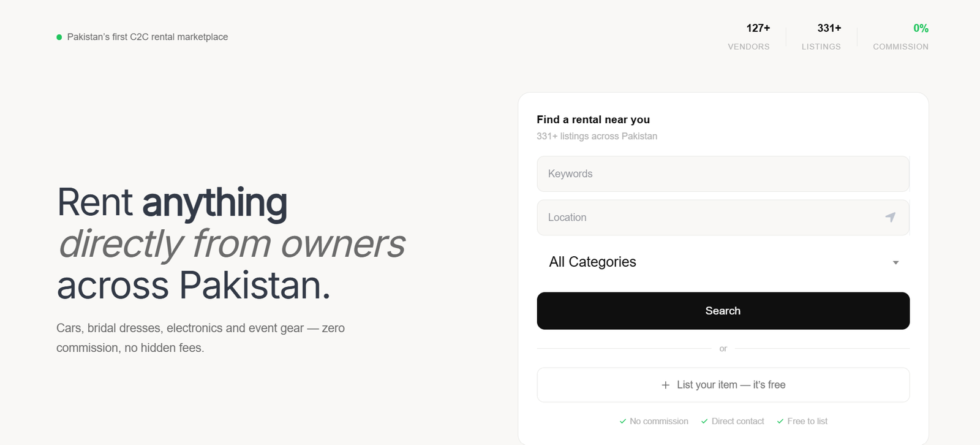Focus the Keywords input field
This screenshot has height=445, width=980.
click(x=723, y=174)
